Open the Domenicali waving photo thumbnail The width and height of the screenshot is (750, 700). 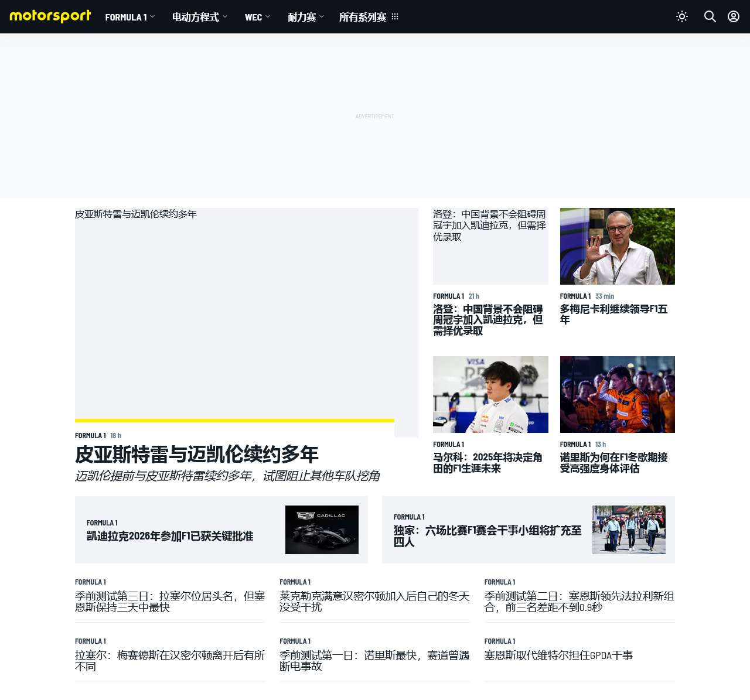pyautogui.click(x=618, y=246)
